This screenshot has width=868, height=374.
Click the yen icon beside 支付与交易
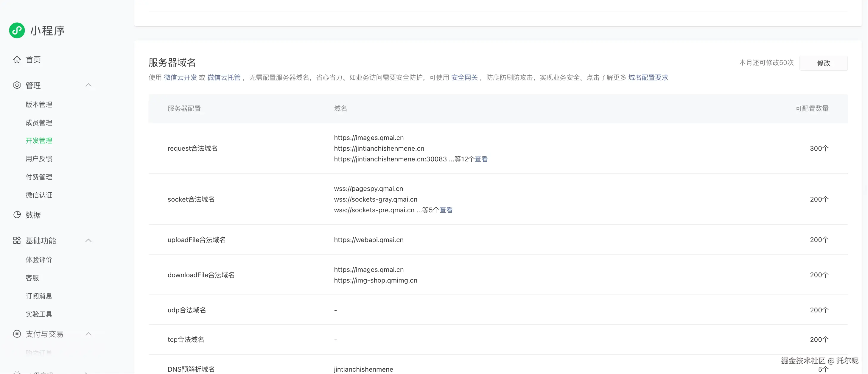(17, 334)
